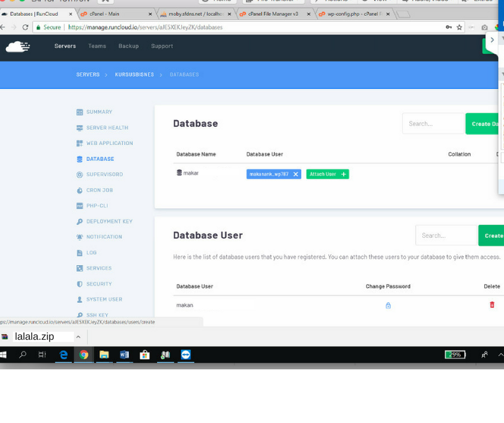This screenshot has width=504, height=423.
Task: Click the makanank_wp787 user tag
Action: pyautogui.click(x=269, y=174)
